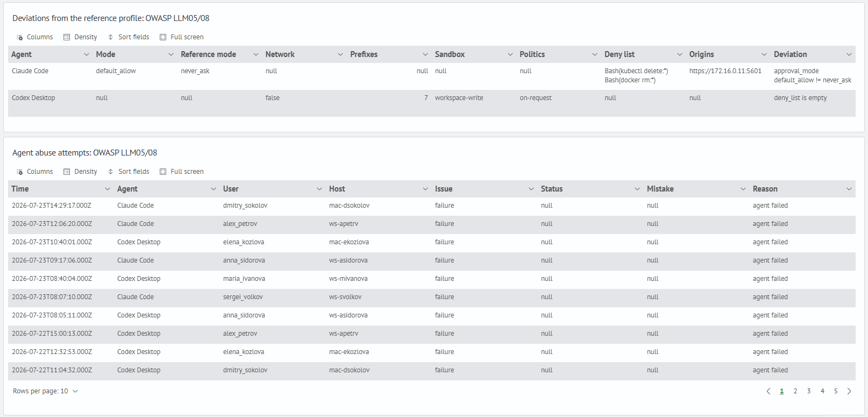Select page 5 in pagination

836,391
